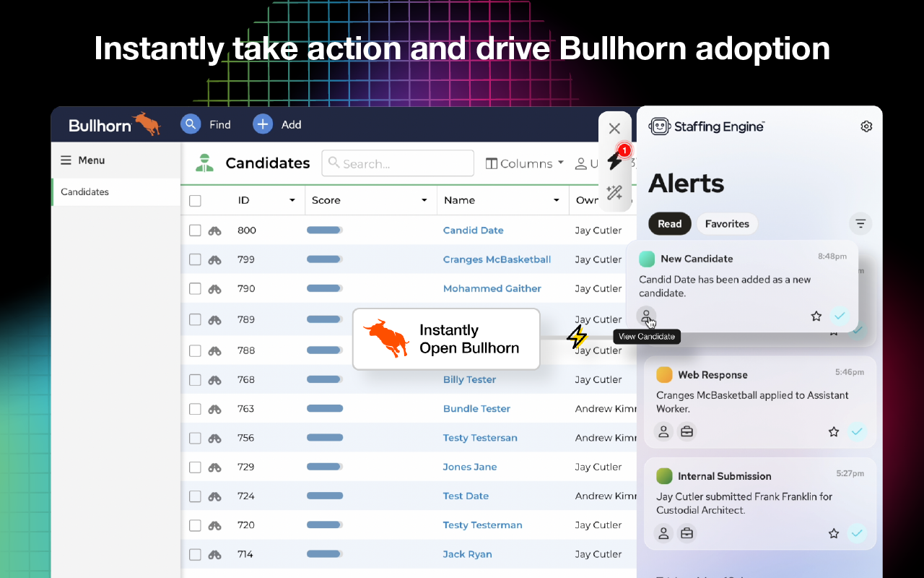Check the box for candidate 800
Screen dimensions: 924x578
point(195,230)
